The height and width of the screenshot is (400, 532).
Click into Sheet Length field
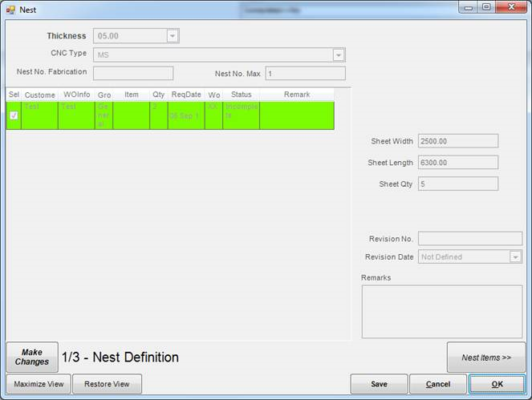click(x=457, y=163)
